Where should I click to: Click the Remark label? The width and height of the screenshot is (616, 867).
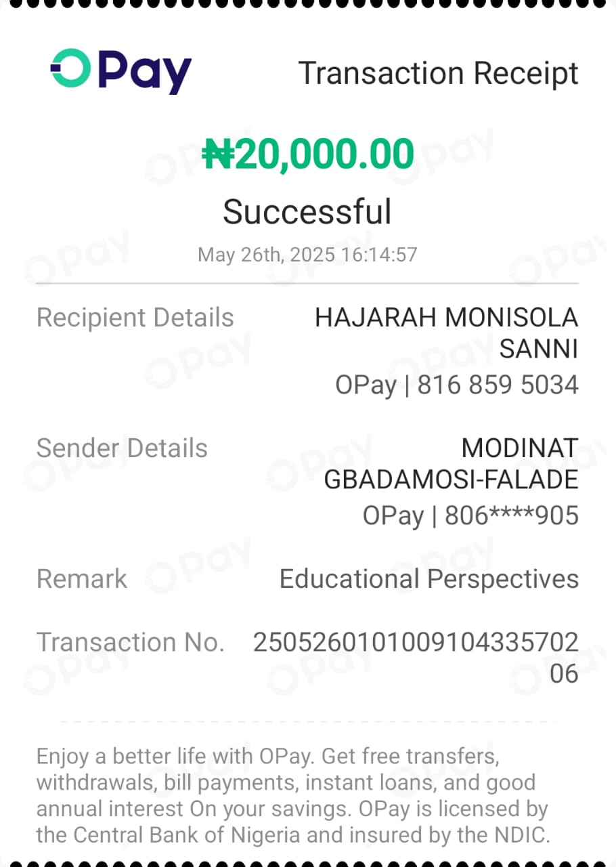click(x=82, y=579)
